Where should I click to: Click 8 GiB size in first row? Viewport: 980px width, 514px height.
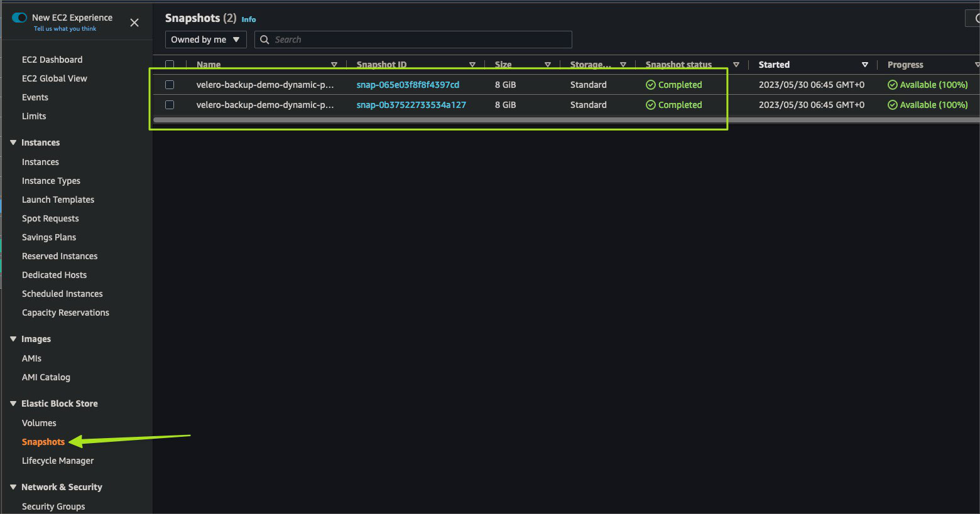pyautogui.click(x=505, y=85)
